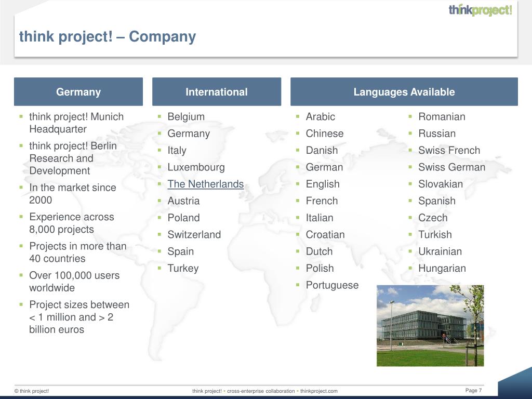The height and width of the screenshot is (399, 532).
Task: Click the Danish language entry
Action: 322,150
